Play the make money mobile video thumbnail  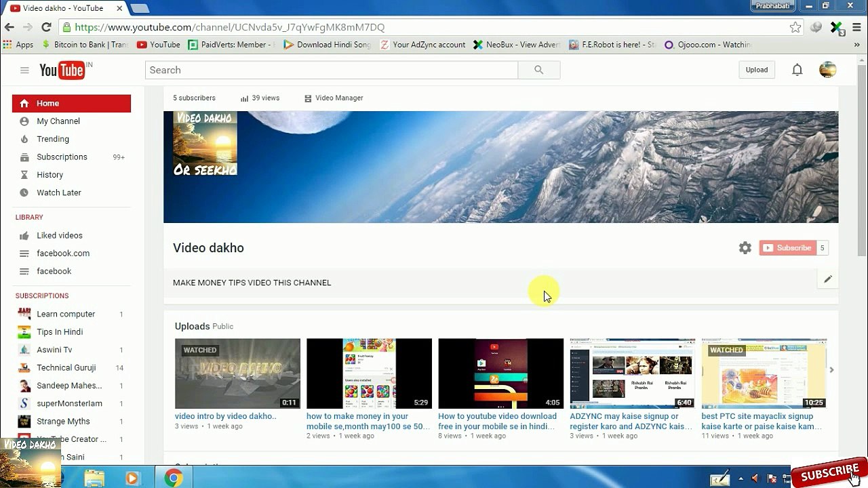(x=369, y=373)
